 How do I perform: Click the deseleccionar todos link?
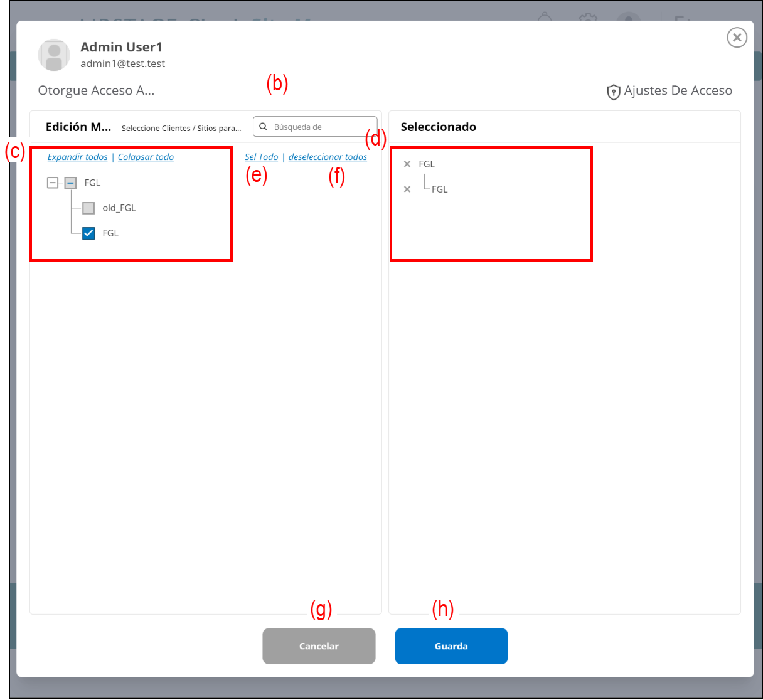click(328, 157)
